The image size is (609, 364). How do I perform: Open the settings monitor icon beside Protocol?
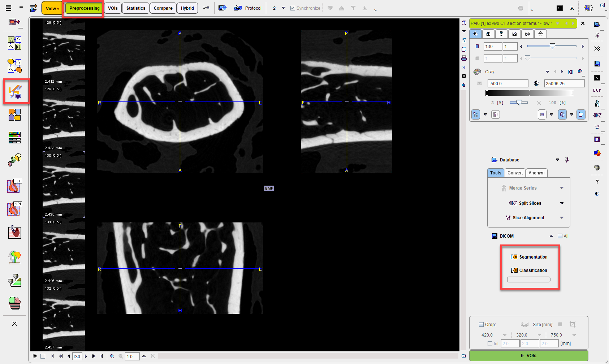coord(223,8)
